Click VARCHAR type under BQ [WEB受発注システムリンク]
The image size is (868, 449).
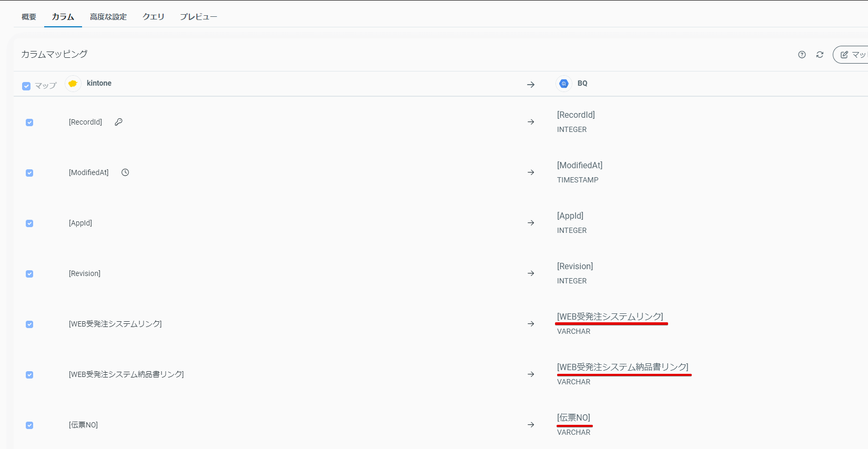pos(573,331)
